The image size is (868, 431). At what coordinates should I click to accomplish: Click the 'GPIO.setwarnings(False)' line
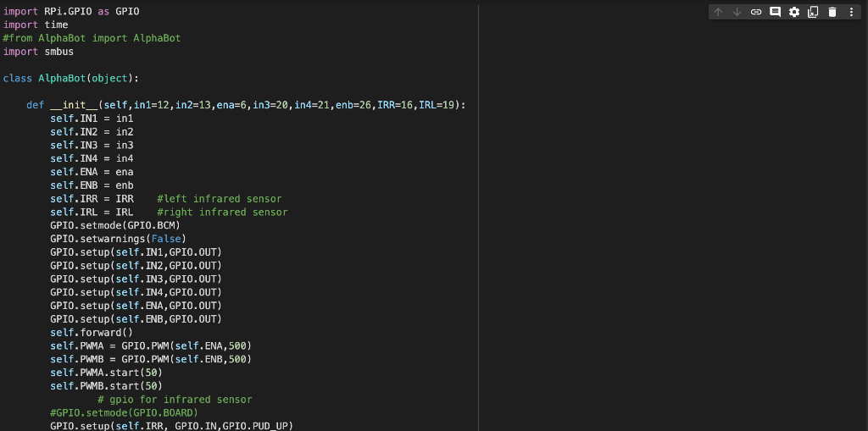tap(118, 239)
